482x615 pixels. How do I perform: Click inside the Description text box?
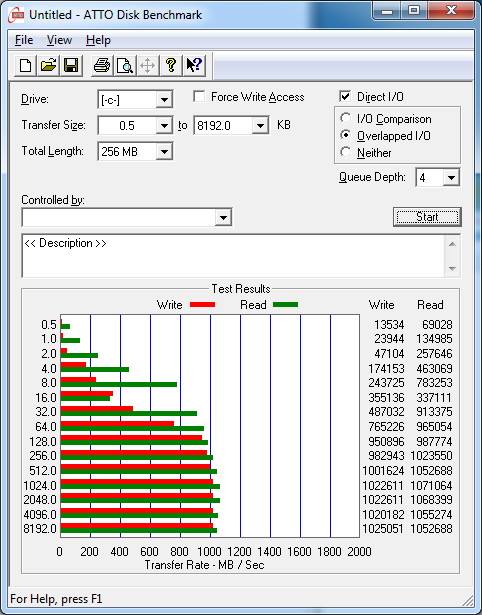[234, 256]
